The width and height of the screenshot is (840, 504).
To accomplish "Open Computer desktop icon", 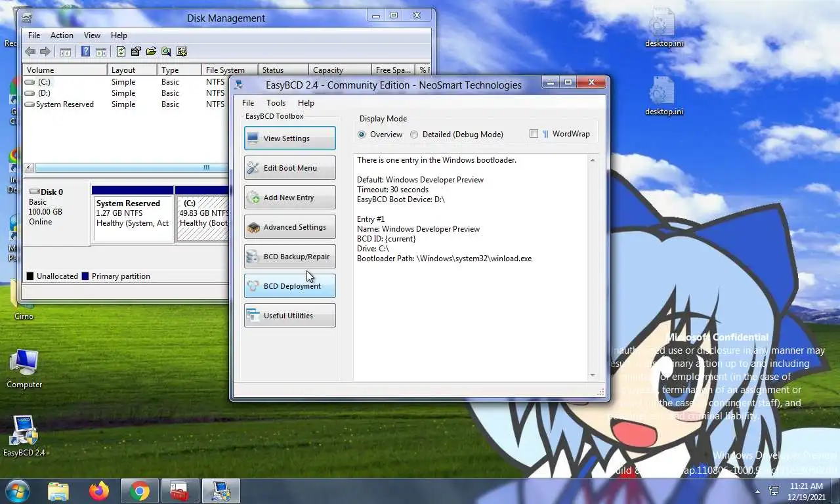I will [24, 369].
